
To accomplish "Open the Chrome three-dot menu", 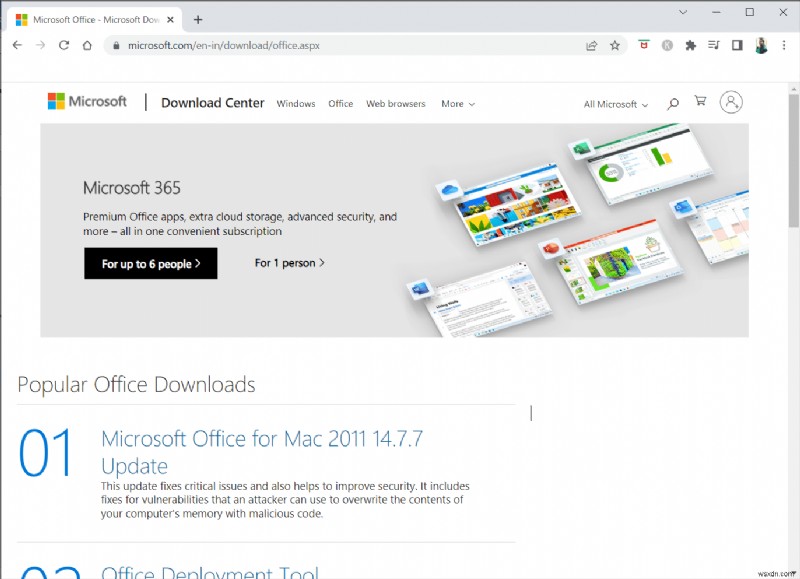I will [783, 45].
